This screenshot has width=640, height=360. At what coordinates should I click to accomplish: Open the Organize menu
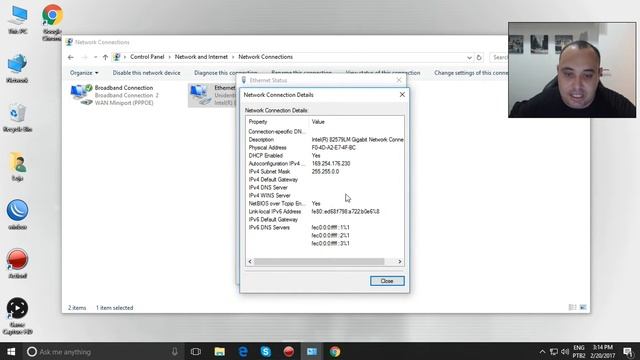click(x=84, y=73)
